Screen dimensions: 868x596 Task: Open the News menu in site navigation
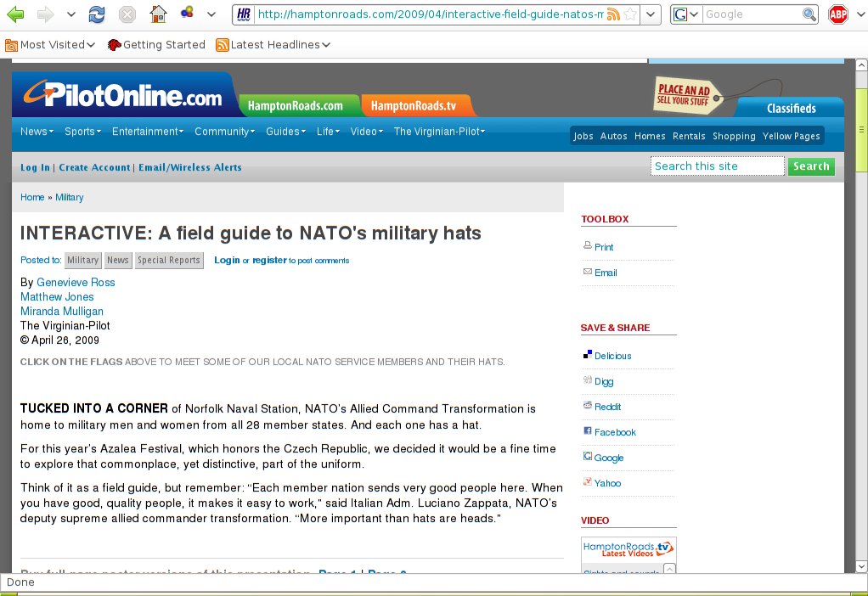click(x=37, y=132)
